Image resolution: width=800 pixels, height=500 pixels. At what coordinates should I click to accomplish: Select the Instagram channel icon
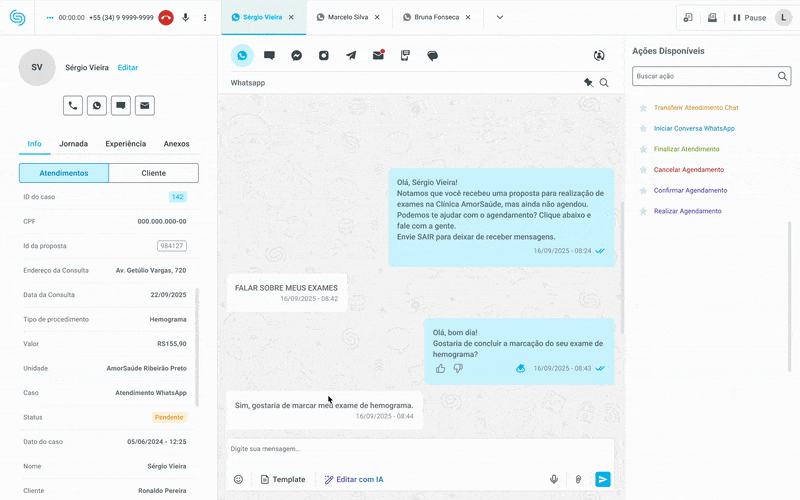pyautogui.click(x=324, y=56)
